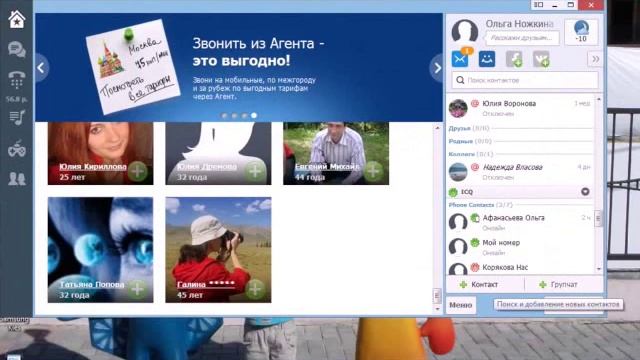Open the chats speech bubbles icon
Image resolution: width=640 pixels, height=360 pixels.
(16, 50)
